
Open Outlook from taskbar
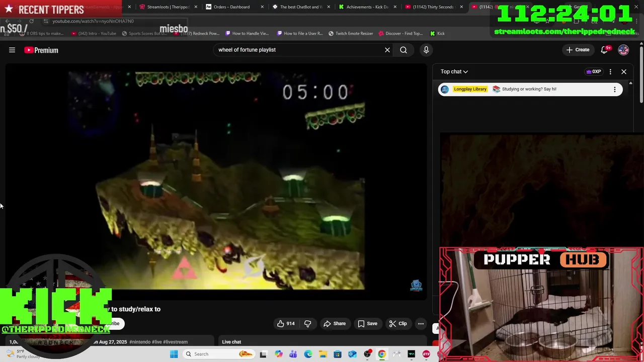[x=352, y=354]
